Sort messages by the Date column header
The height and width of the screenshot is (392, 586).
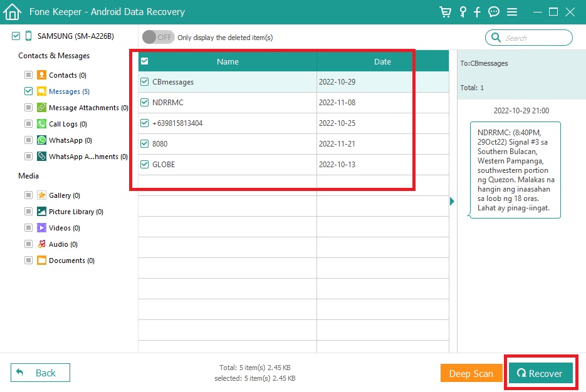[382, 61]
